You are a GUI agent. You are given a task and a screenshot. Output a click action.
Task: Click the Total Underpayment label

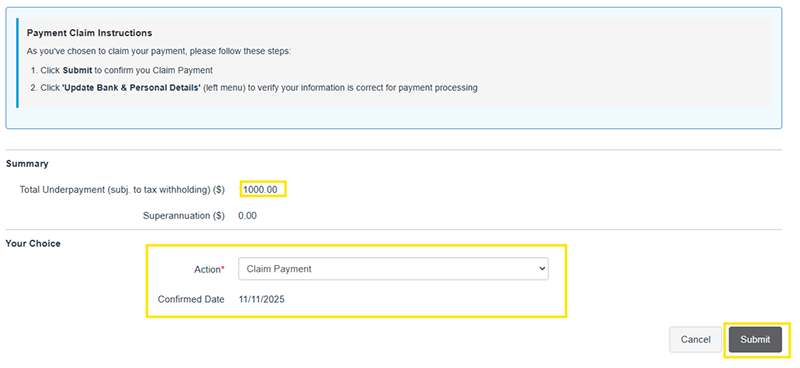122,190
